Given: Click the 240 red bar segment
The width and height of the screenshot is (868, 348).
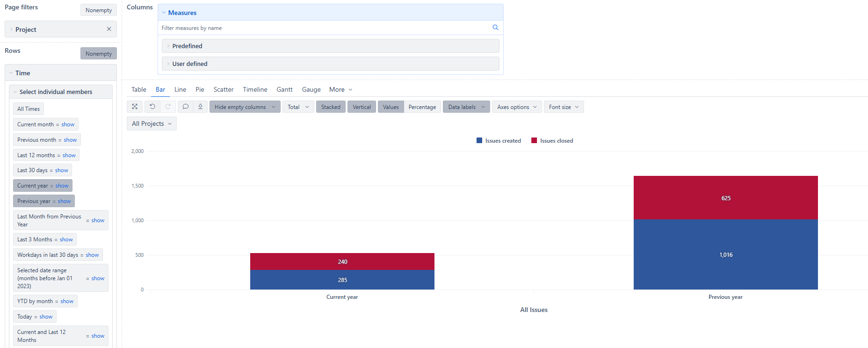Looking at the screenshot, I should [342, 261].
